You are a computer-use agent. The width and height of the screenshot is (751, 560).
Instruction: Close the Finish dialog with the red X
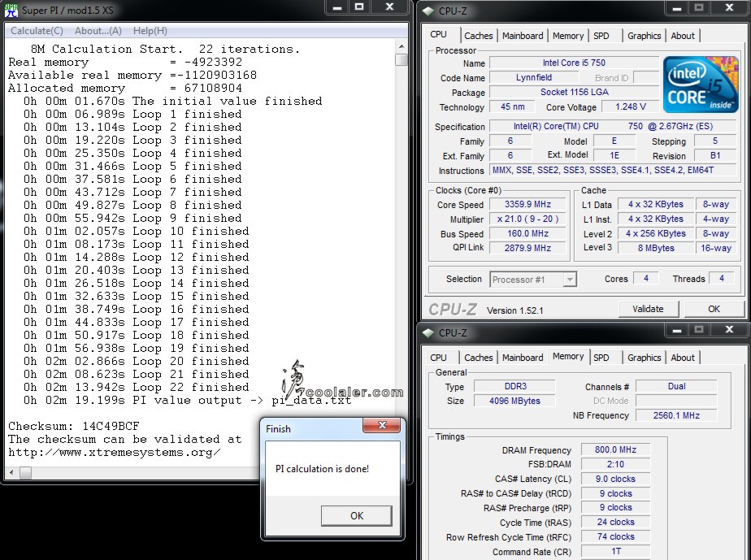[x=382, y=425]
